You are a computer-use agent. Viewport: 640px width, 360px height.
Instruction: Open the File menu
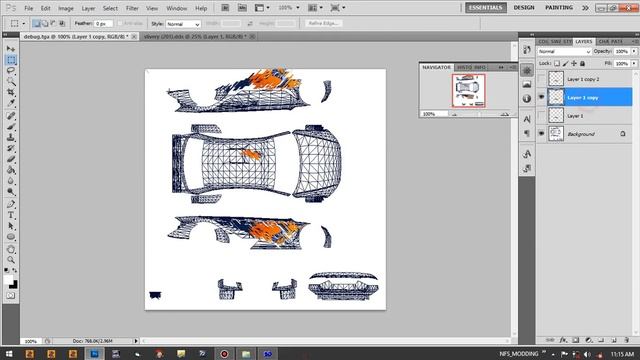coord(29,8)
